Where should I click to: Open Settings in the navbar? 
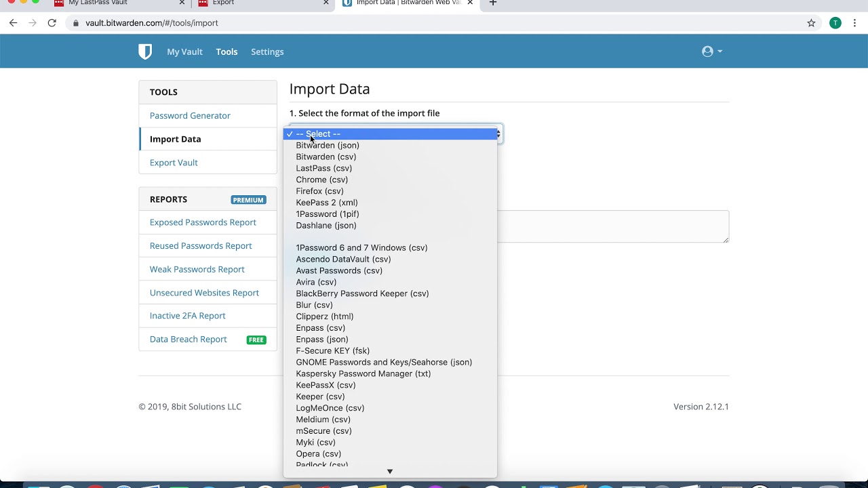(x=267, y=52)
